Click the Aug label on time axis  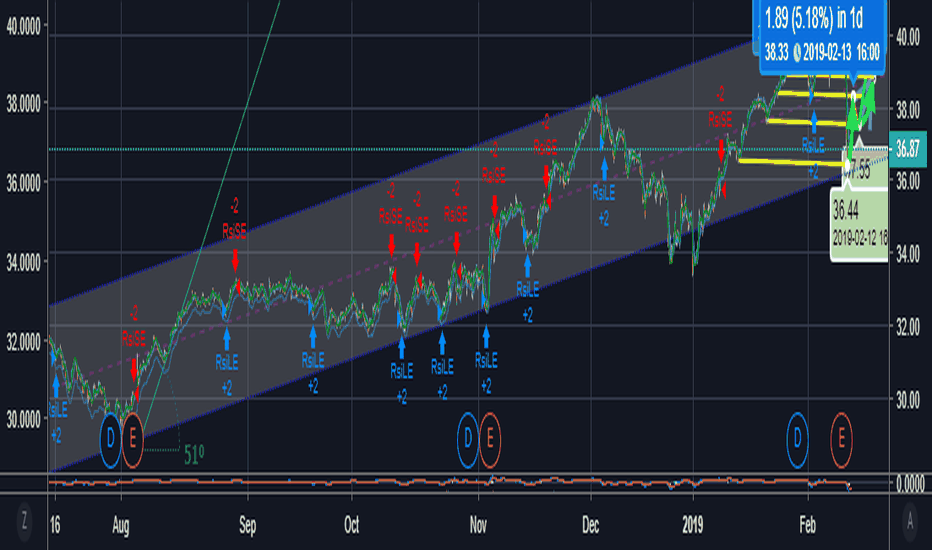(x=121, y=525)
